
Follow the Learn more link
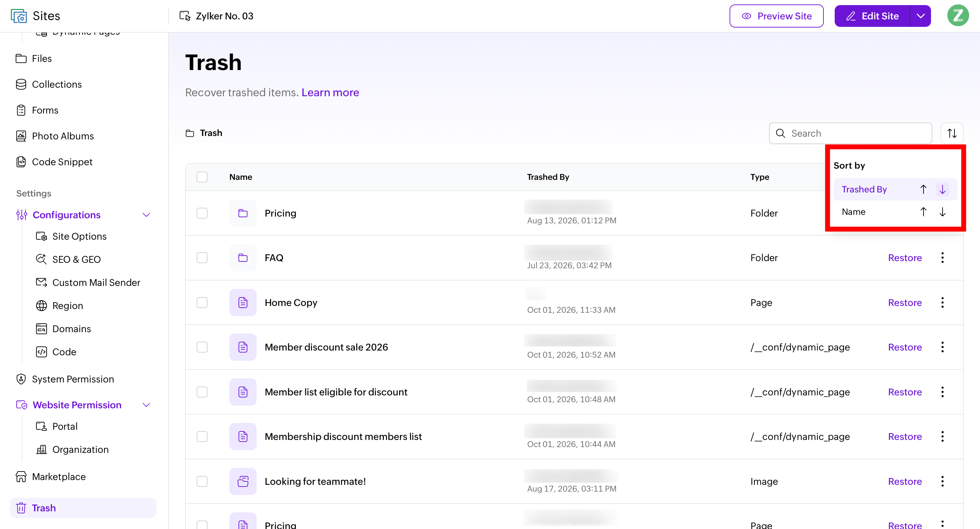330,92
